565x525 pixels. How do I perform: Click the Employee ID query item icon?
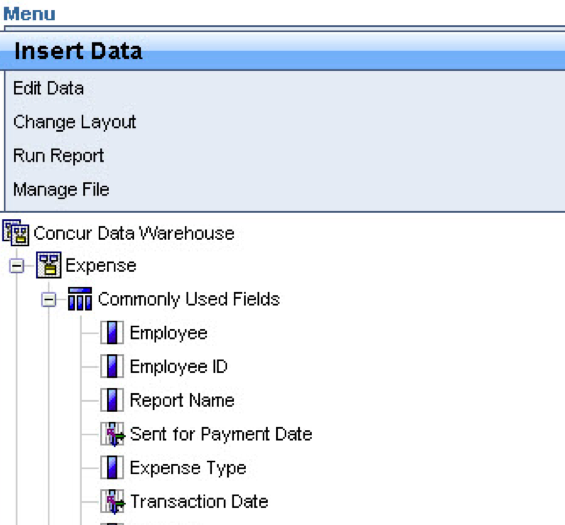coord(112,366)
